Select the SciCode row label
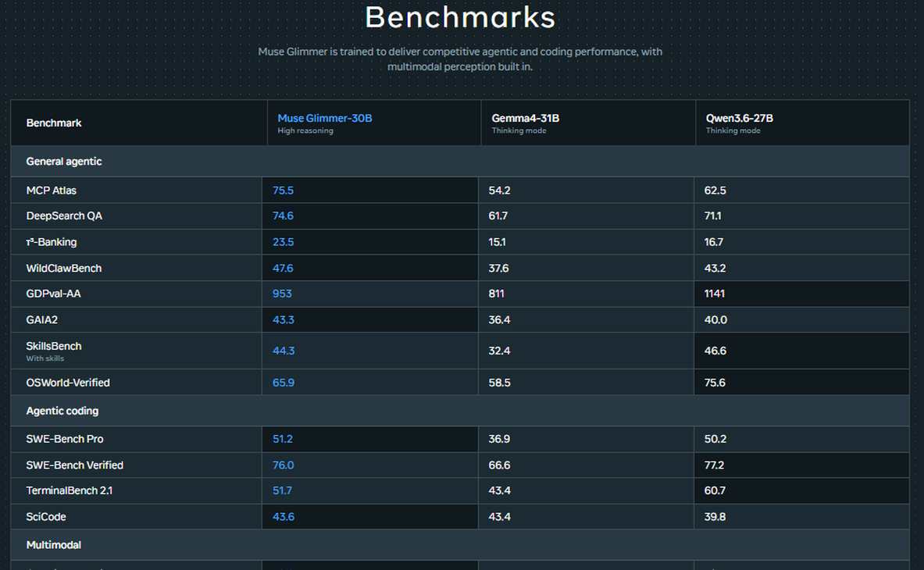Viewport: 924px width, 570px height. (x=46, y=516)
